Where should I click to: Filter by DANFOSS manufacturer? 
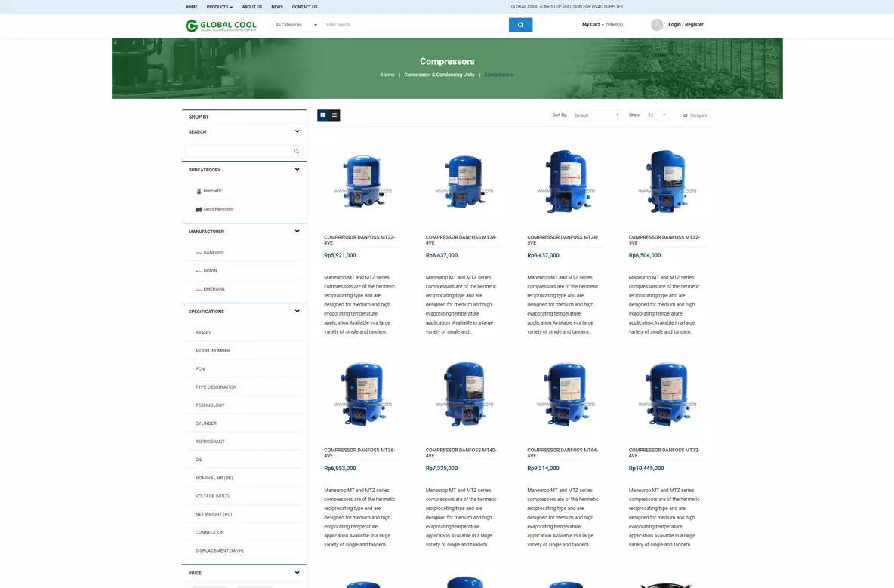214,253
